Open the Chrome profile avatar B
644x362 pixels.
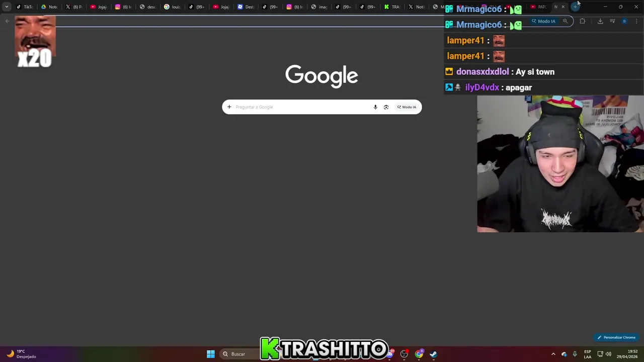point(624,21)
